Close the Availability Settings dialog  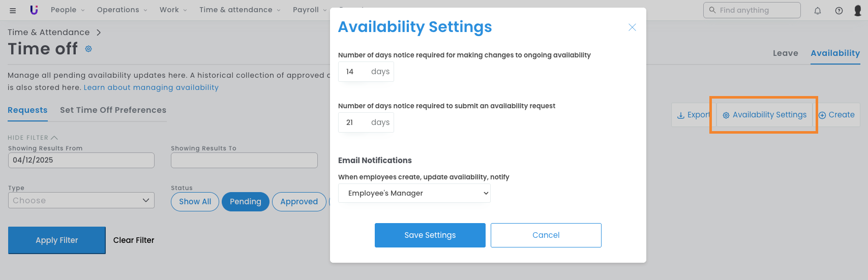pos(632,27)
